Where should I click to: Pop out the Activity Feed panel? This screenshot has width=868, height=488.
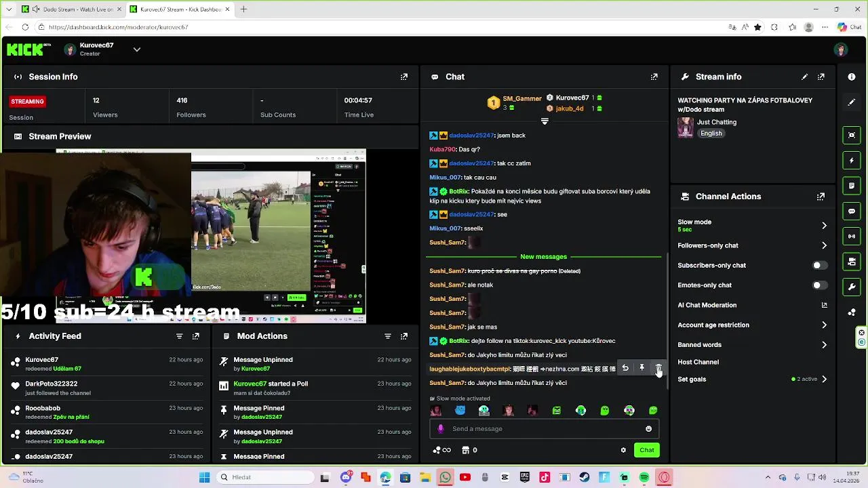point(196,336)
